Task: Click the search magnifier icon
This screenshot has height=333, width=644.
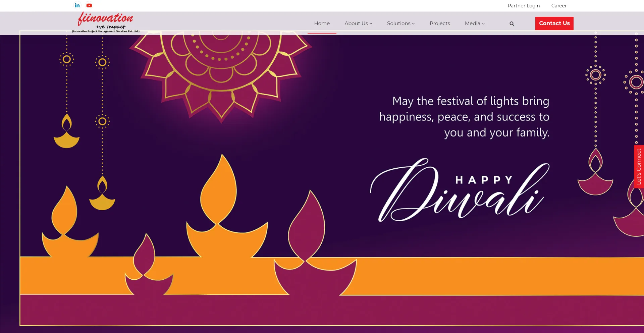Action: click(x=512, y=23)
